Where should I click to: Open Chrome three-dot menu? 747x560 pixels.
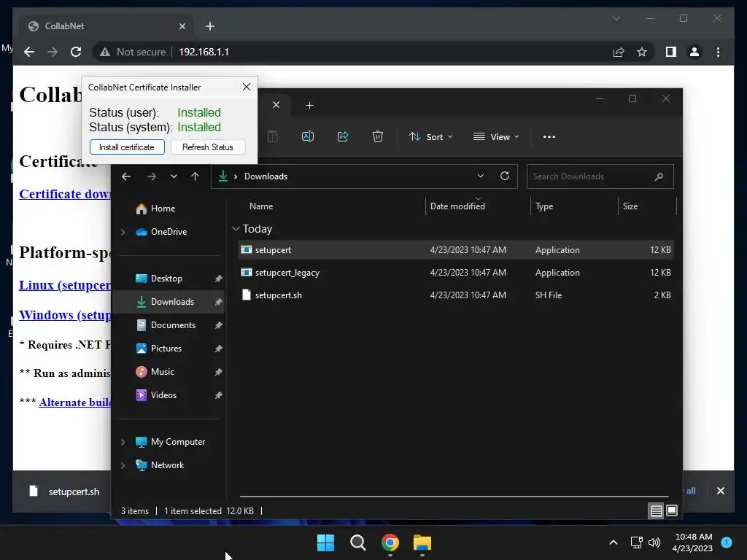718,52
